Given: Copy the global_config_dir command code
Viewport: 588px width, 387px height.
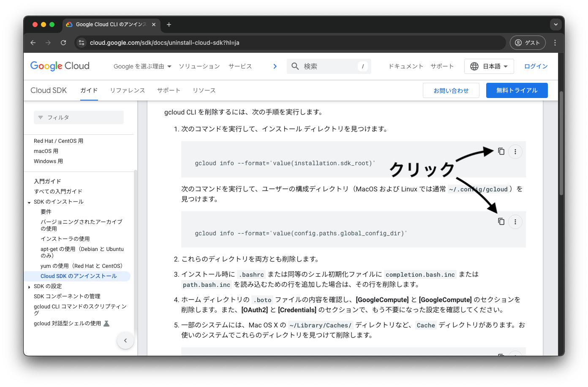Looking at the screenshot, I should (501, 221).
